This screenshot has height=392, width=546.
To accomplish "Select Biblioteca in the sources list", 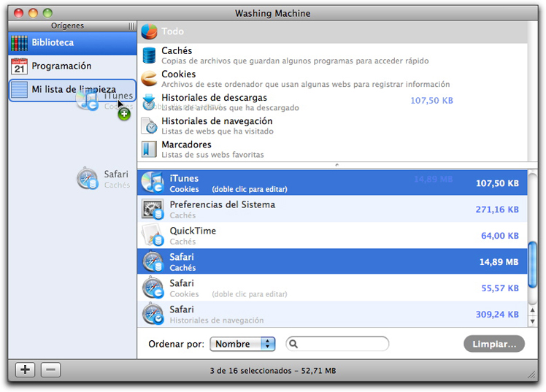I will [72, 43].
